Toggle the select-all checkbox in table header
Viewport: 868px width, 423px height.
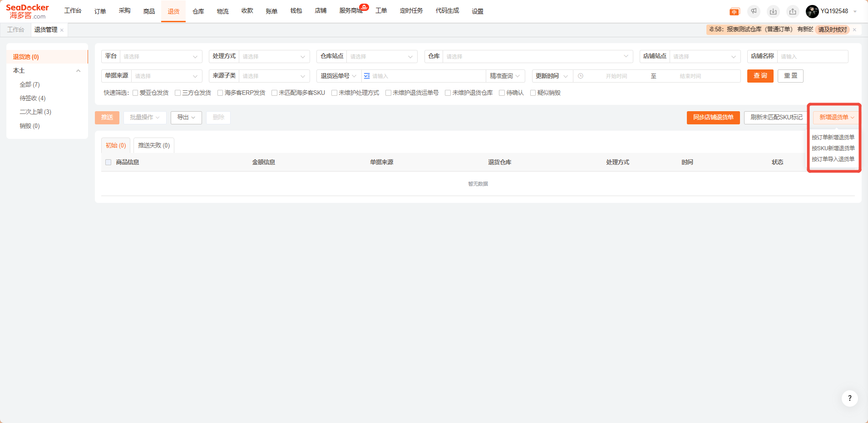click(x=108, y=162)
